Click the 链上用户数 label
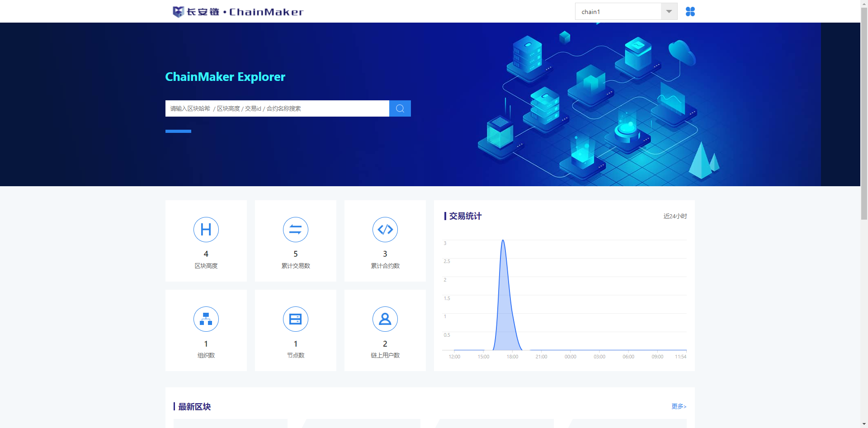This screenshot has width=868, height=428. pos(385,355)
